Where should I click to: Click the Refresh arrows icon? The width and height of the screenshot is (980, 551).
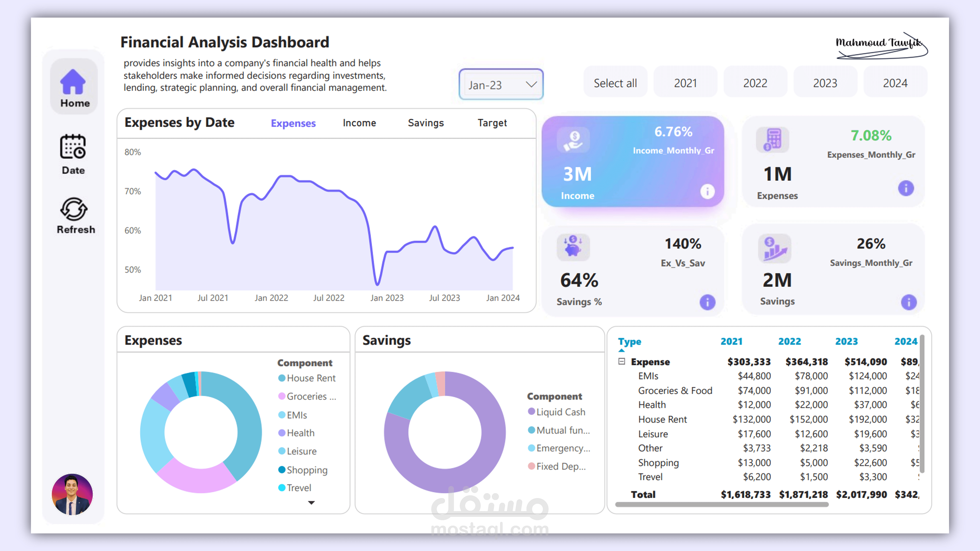[74, 209]
